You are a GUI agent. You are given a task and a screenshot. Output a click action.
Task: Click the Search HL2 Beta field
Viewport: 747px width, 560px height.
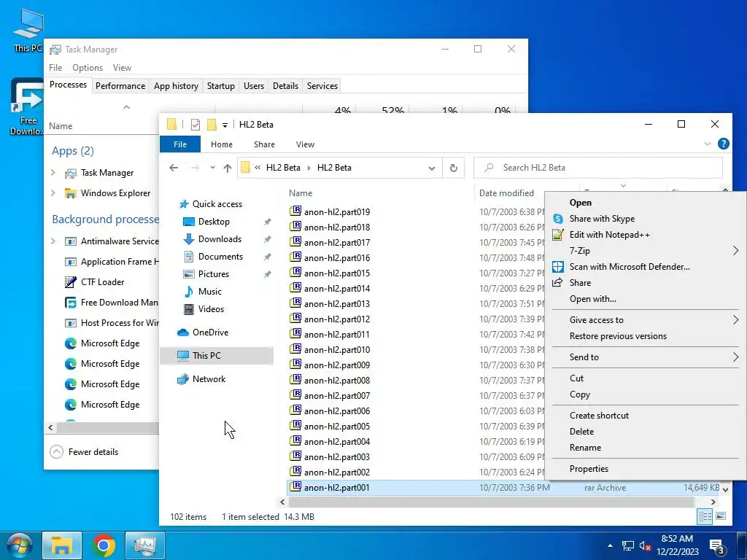pyautogui.click(x=598, y=168)
